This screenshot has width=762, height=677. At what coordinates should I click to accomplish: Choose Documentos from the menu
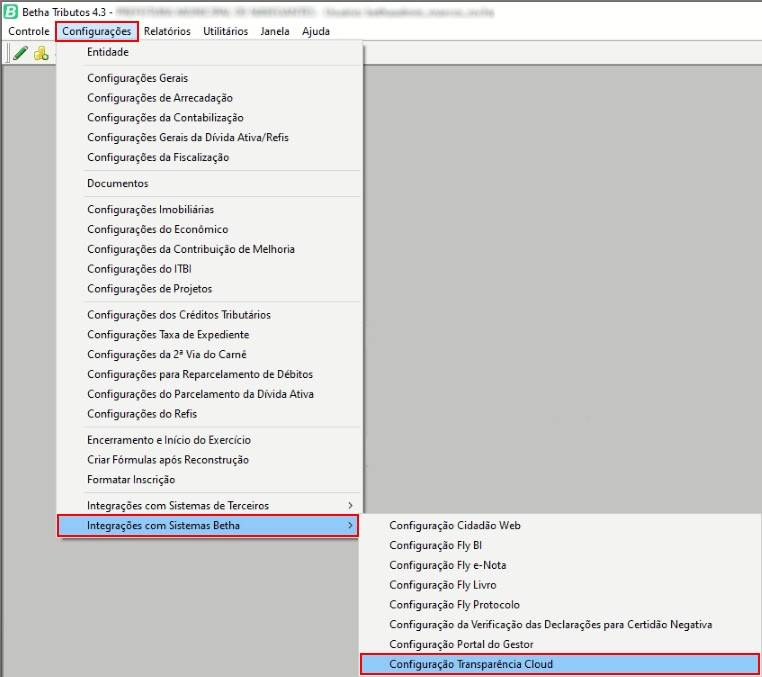click(117, 183)
